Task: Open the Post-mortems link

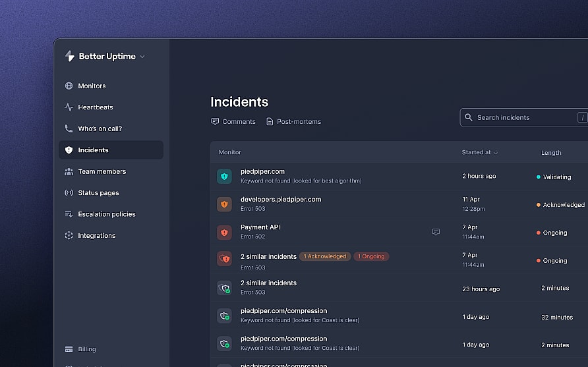Action: click(299, 121)
